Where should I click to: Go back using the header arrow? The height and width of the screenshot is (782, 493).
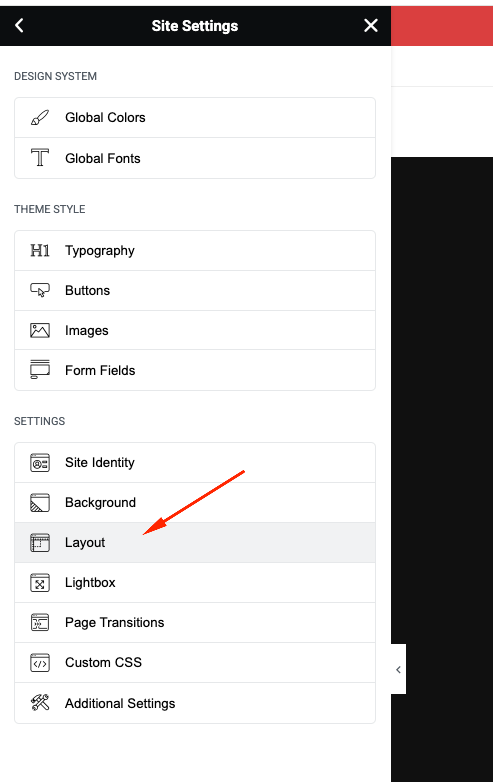click(x=19, y=25)
